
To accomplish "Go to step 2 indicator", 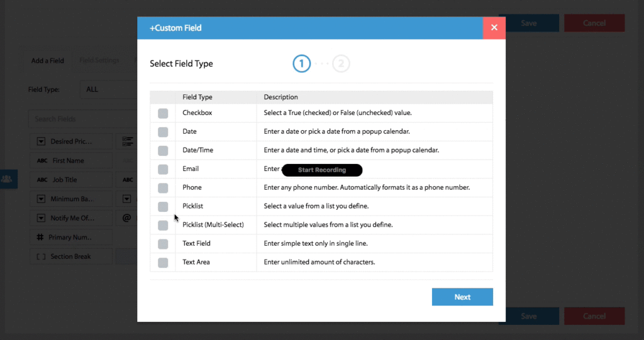I will coord(341,63).
